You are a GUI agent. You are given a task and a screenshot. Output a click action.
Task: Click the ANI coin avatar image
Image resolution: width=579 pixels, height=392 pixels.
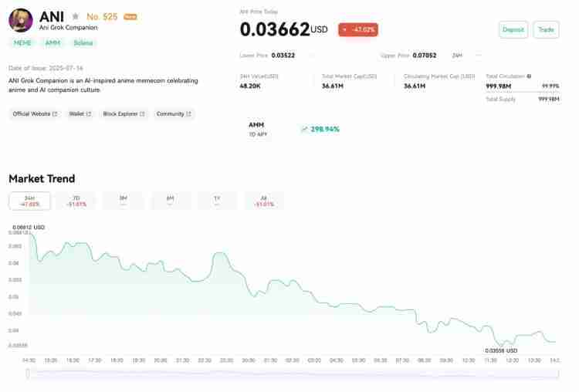pyautogui.click(x=21, y=19)
